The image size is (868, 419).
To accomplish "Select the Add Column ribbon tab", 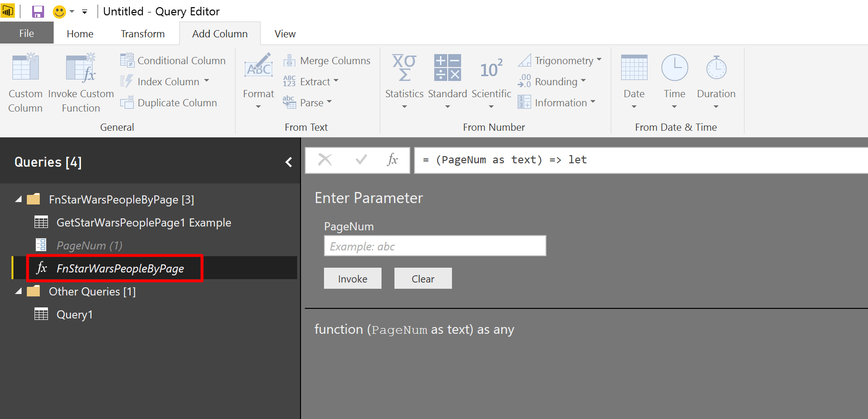I will coord(220,34).
